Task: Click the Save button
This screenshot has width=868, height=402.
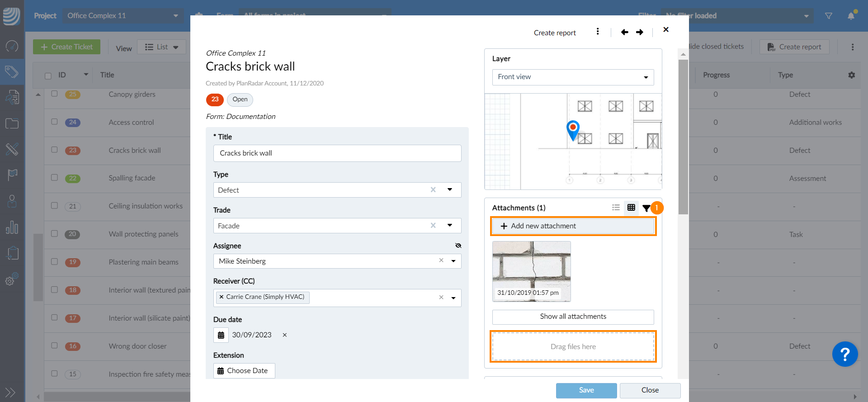Action: tap(586, 390)
